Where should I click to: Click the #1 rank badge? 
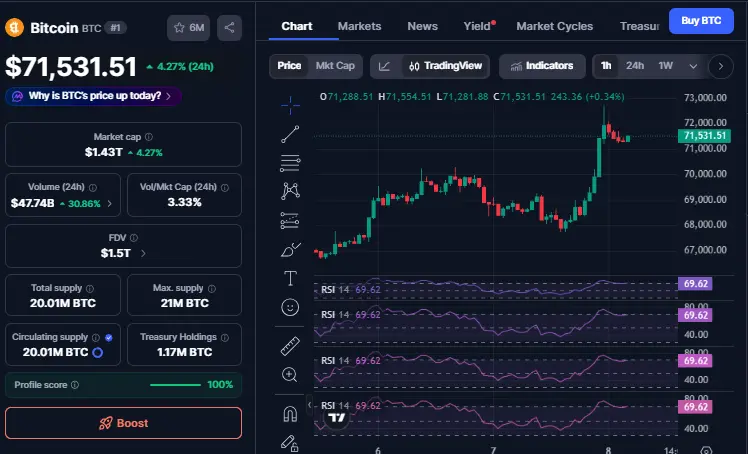pos(115,28)
